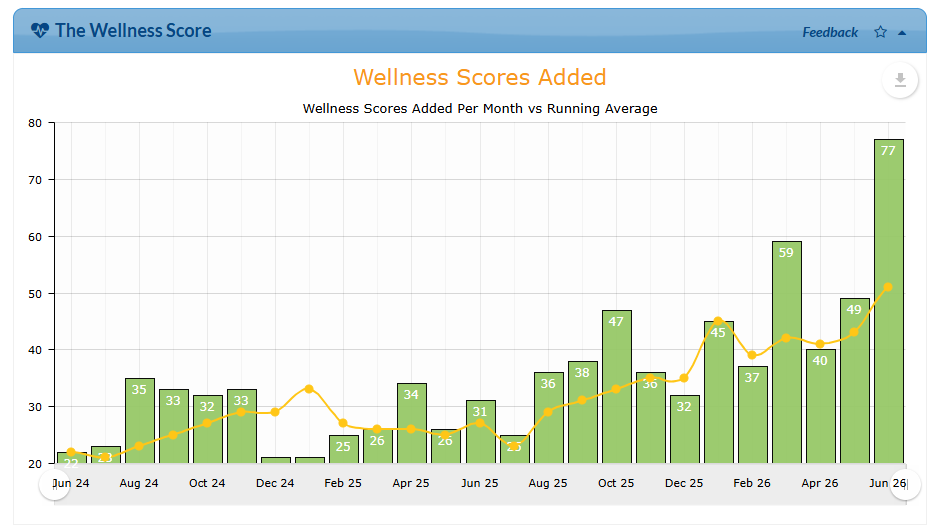Click the right range slider handle
Image resolution: width=935 pixels, height=525 pixels.
pyautogui.click(x=906, y=484)
